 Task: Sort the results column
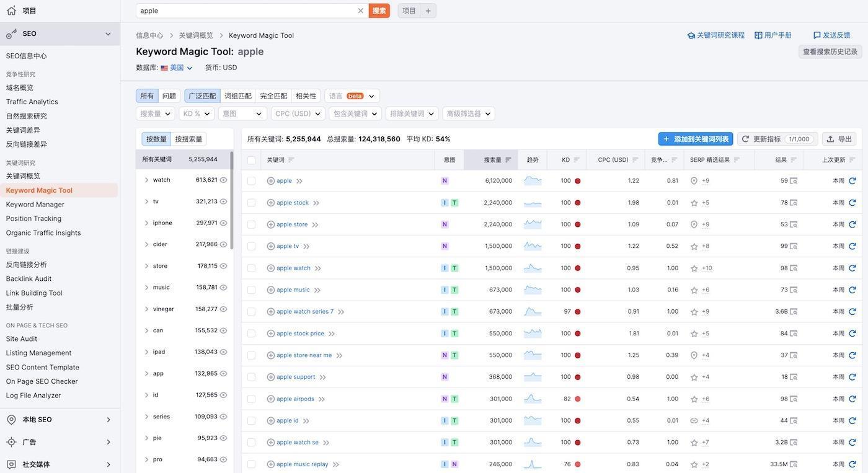click(794, 160)
